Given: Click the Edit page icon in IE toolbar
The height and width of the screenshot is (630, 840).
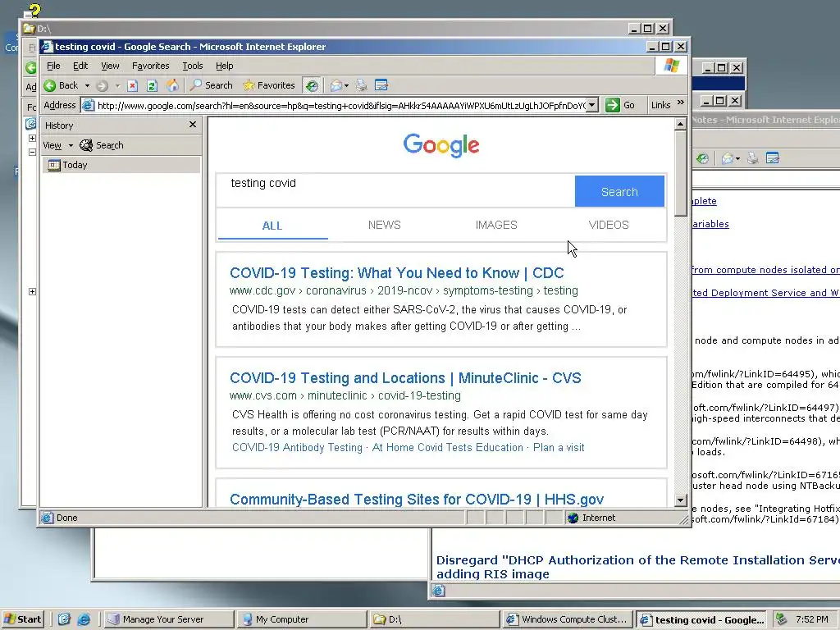Looking at the screenshot, I should point(381,85).
